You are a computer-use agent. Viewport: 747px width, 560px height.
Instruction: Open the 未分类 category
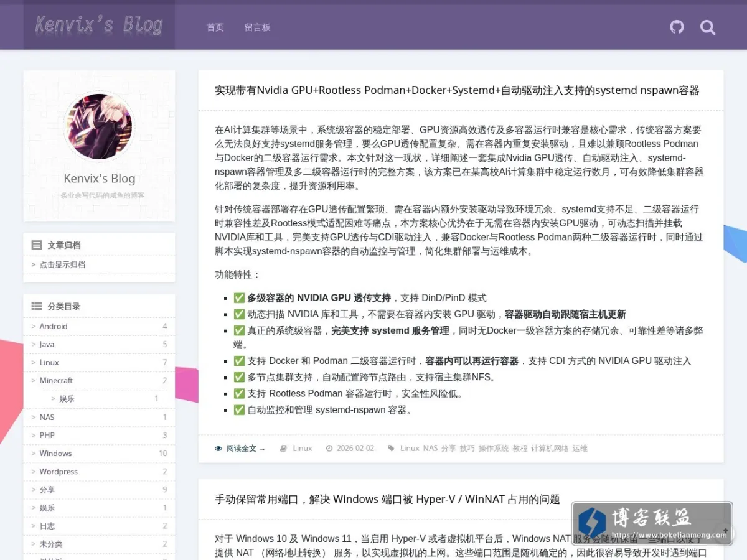pos(51,544)
